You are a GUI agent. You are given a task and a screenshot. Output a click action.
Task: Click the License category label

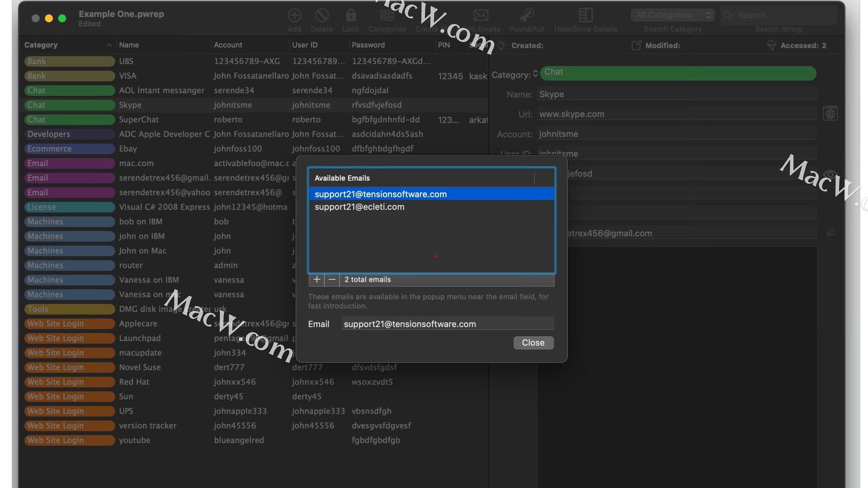69,207
